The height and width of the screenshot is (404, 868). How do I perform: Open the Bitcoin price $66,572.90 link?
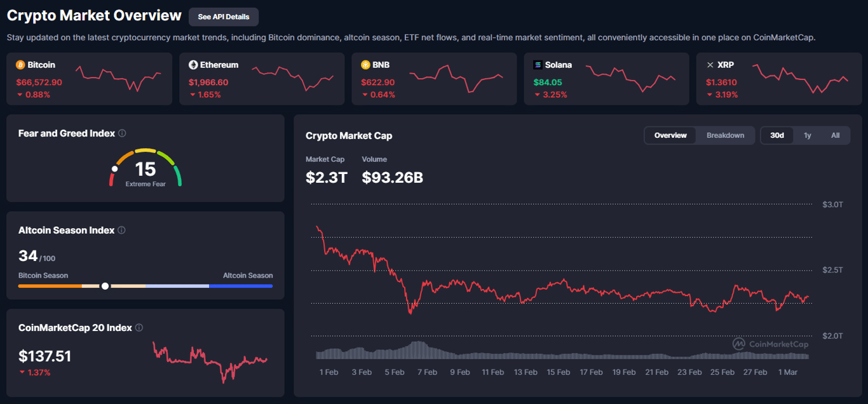pyautogui.click(x=39, y=82)
